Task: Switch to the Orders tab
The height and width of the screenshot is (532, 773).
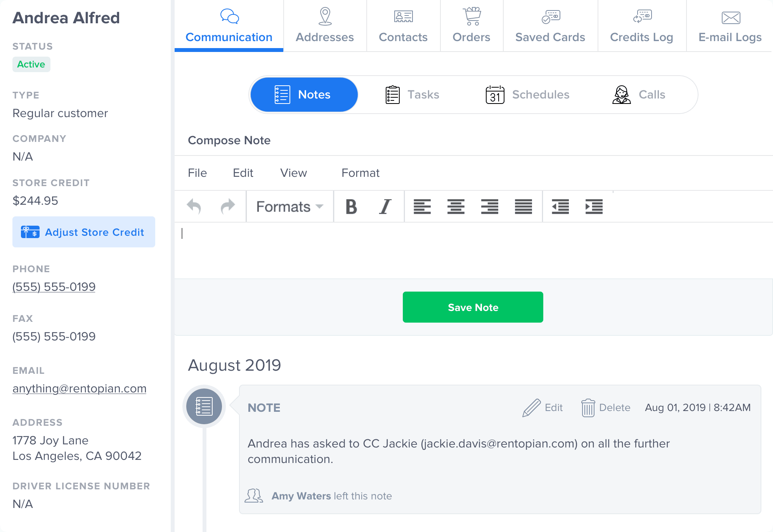Action: (471, 26)
